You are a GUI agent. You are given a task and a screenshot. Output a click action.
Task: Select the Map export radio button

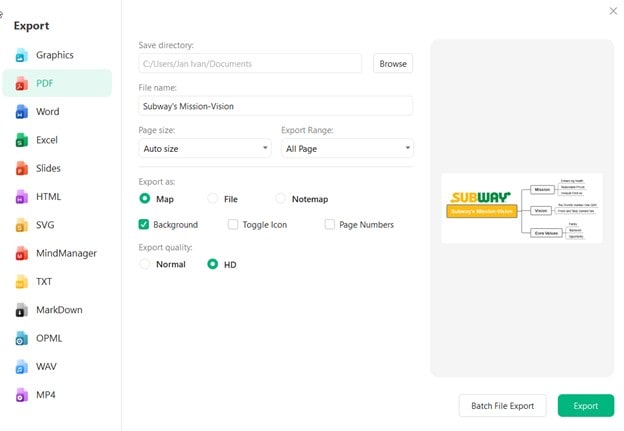tap(145, 198)
